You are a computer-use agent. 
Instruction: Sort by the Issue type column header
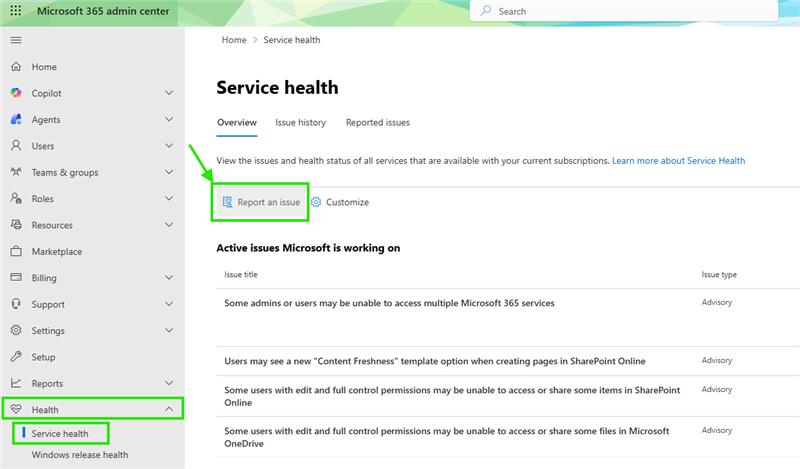719,275
